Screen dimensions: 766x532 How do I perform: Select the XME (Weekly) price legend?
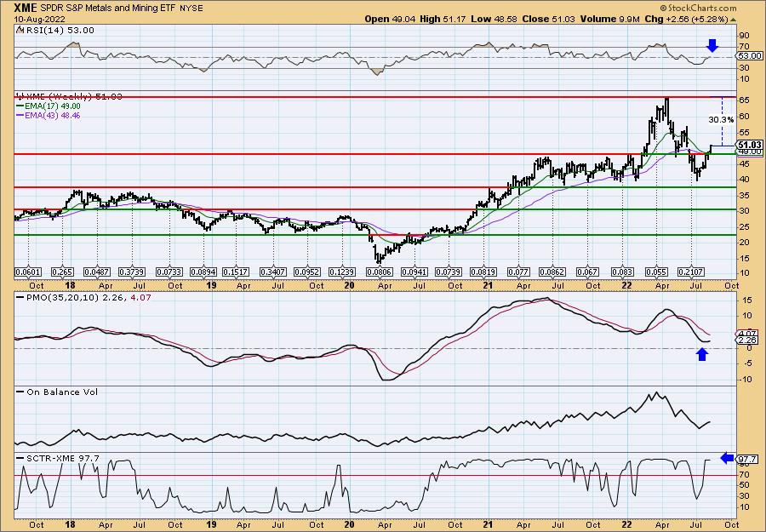click(x=68, y=96)
